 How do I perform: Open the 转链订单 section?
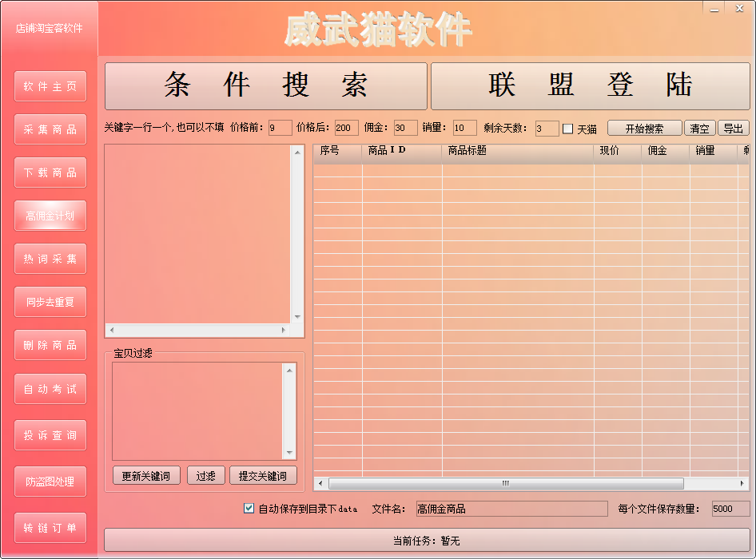[50, 528]
